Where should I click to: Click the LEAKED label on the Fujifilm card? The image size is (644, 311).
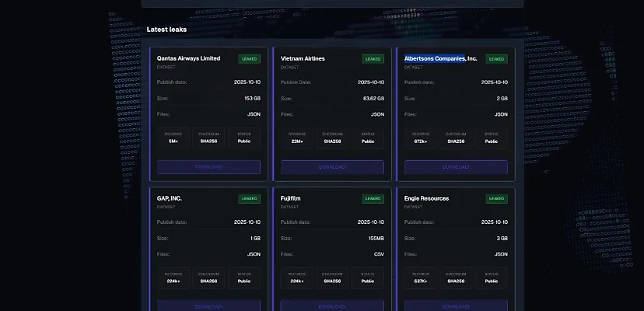373,199
